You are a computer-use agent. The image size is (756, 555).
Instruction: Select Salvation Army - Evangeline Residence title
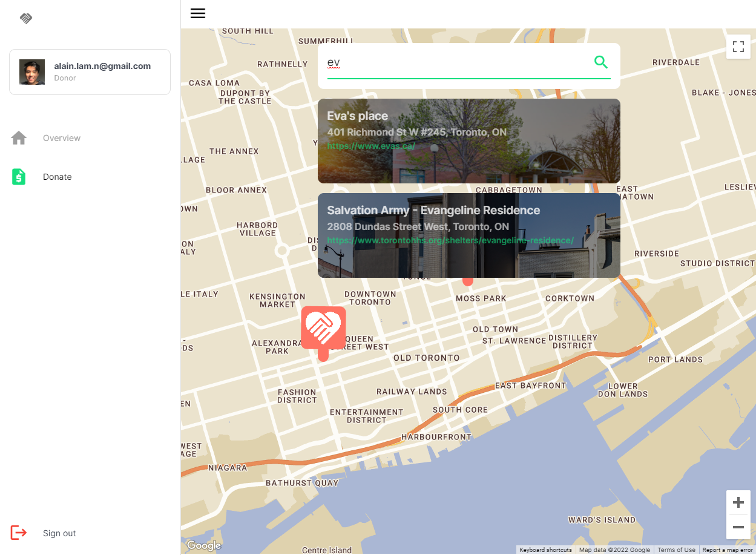tap(433, 211)
